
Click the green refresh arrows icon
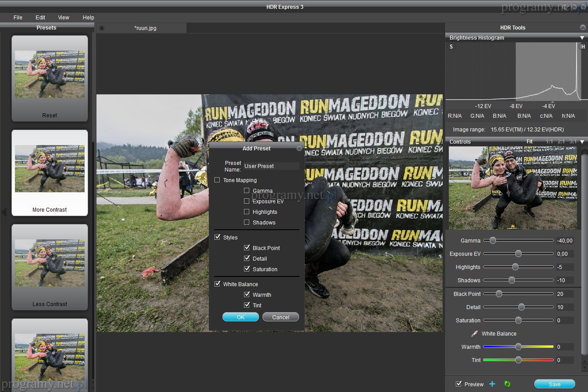[x=507, y=384]
